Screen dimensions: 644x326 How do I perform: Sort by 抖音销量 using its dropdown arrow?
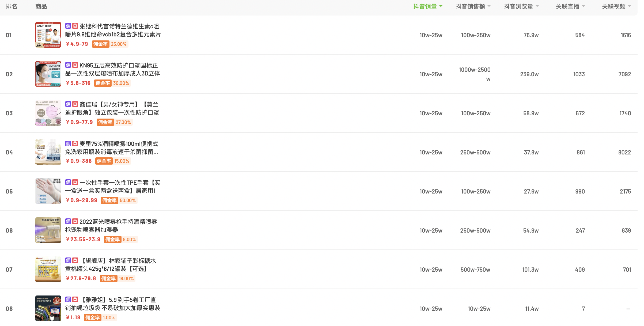point(441,6)
